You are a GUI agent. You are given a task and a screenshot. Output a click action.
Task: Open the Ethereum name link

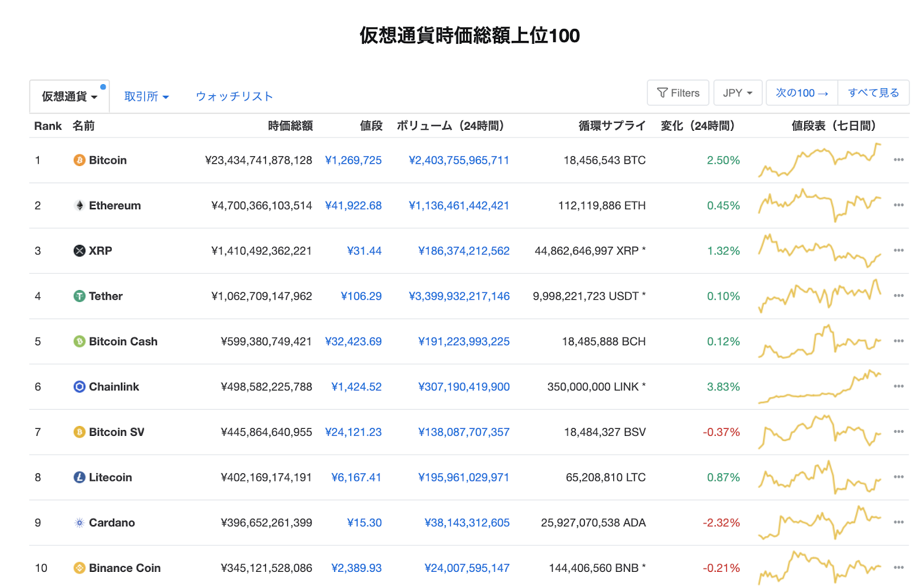(115, 205)
